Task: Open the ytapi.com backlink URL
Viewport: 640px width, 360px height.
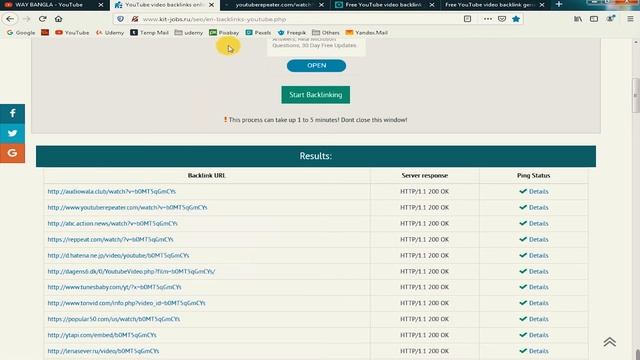Action: point(102,335)
